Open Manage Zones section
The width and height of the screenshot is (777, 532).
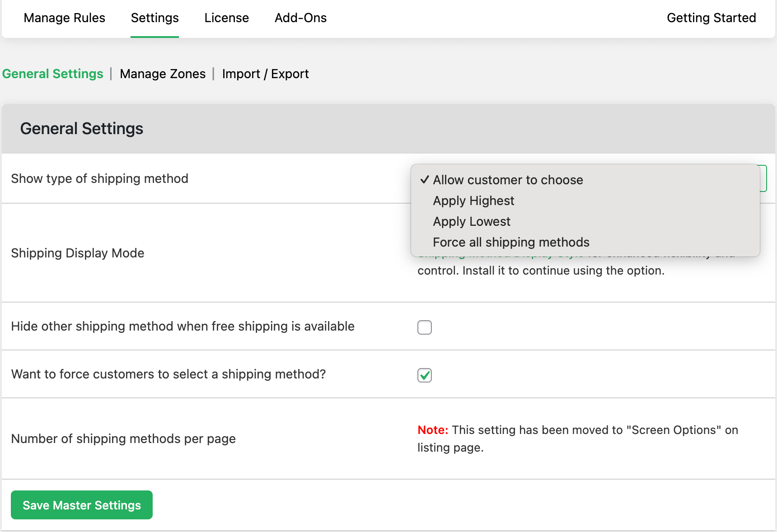[x=163, y=74]
